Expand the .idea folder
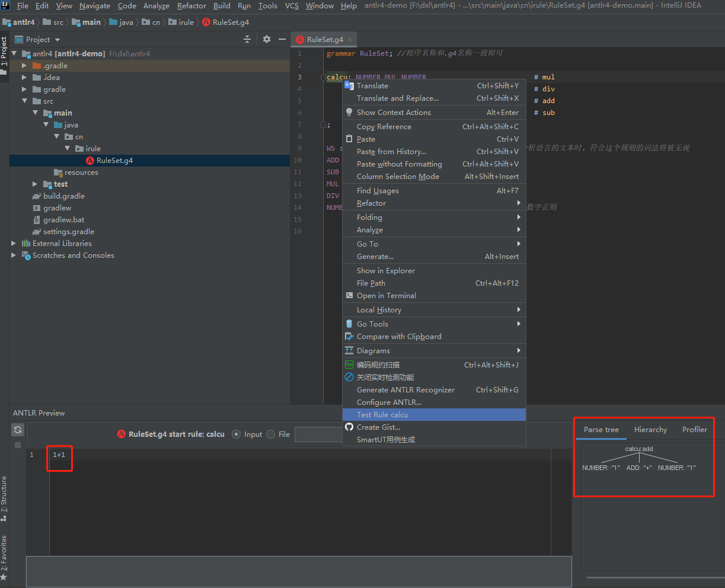Screen dimensions: 725x588 click(x=24, y=78)
